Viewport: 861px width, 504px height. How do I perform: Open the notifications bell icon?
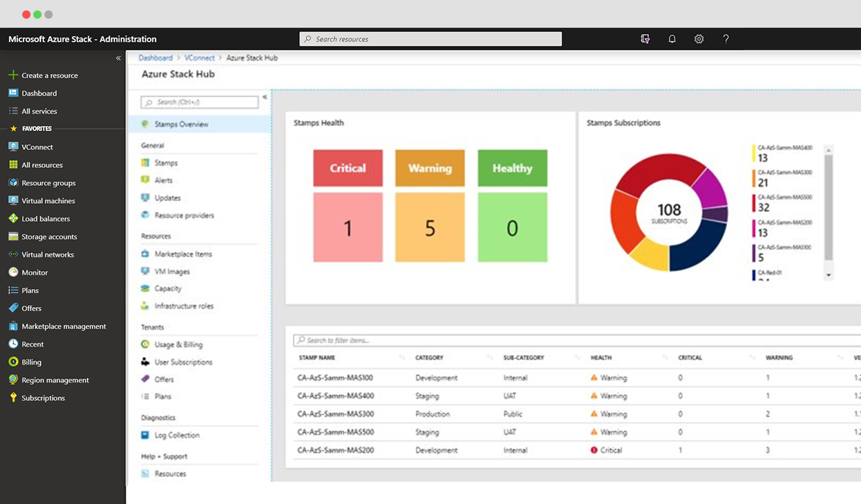tap(672, 40)
